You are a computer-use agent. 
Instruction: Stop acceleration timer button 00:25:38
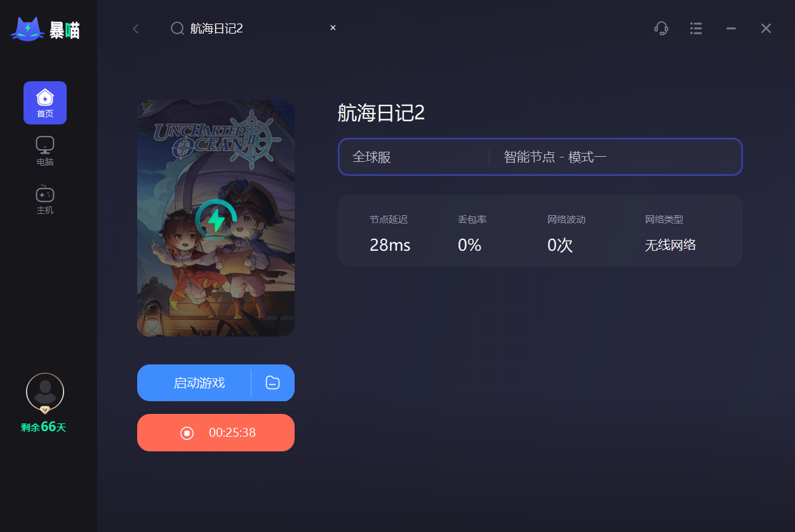(x=216, y=433)
